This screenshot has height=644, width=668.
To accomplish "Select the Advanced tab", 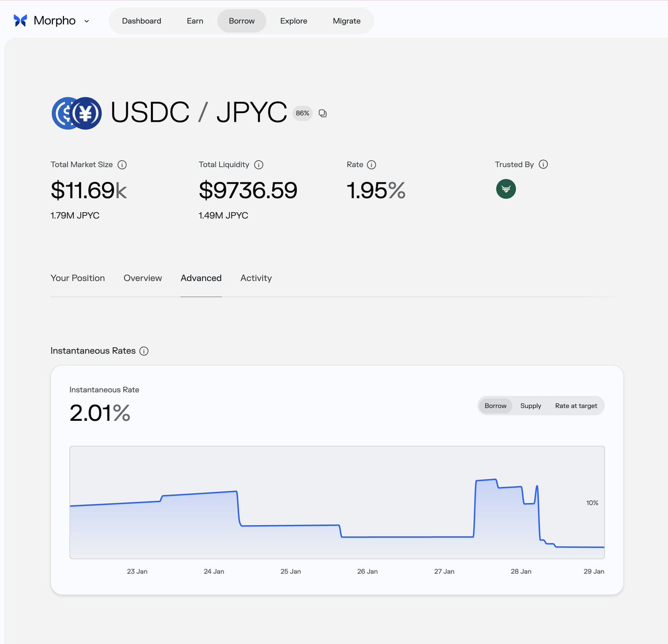I will click(201, 278).
